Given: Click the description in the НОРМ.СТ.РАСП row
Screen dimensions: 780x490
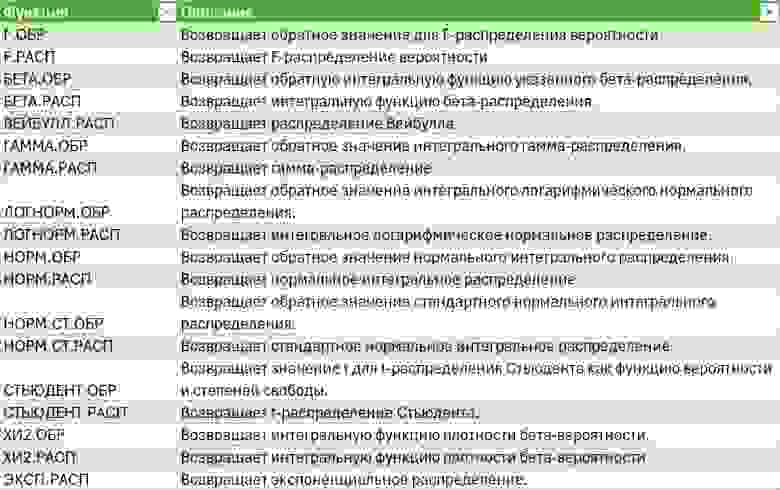Looking at the screenshot, I should (x=426, y=346).
